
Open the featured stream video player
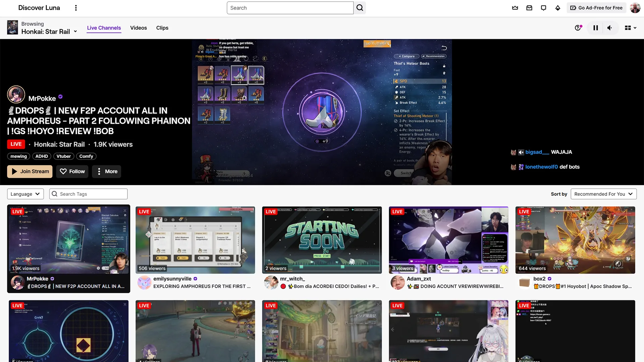322,112
